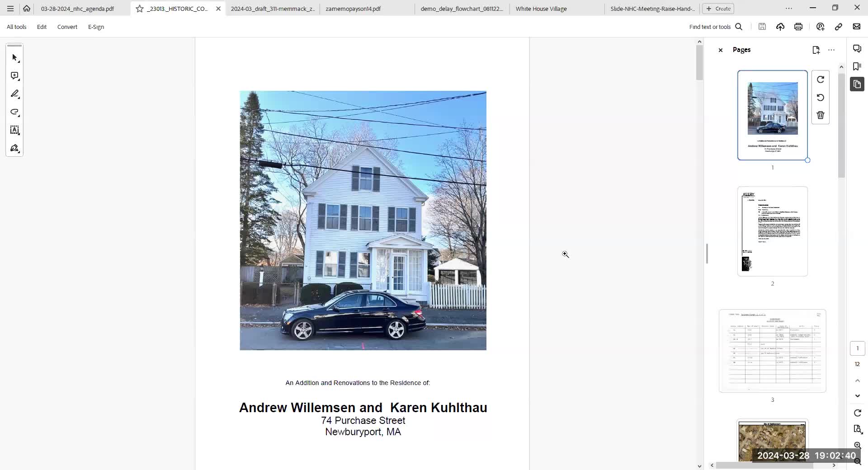The image size is (868, 470).
Task: Select page 2 thumbnail in Pages panel
Action: click(x=772, y=231)
